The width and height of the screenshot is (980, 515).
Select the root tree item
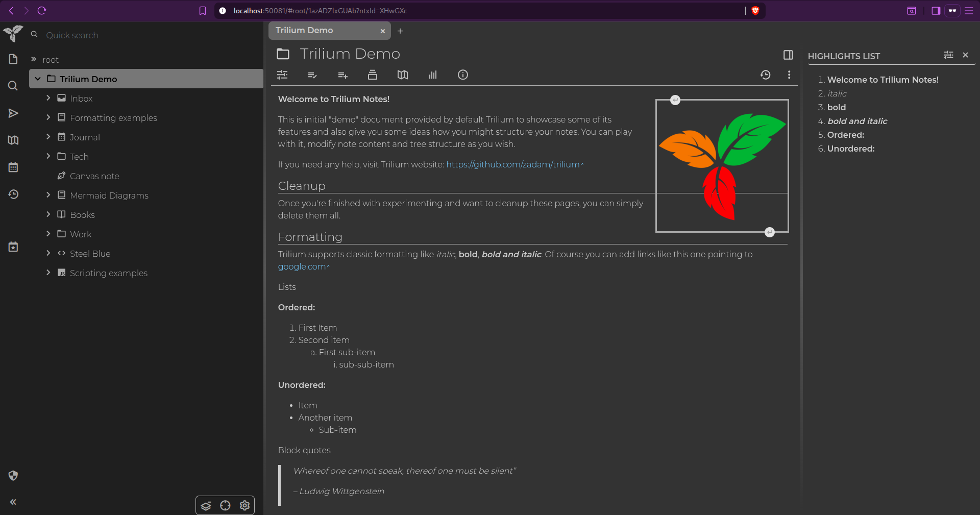pos(51,60)
